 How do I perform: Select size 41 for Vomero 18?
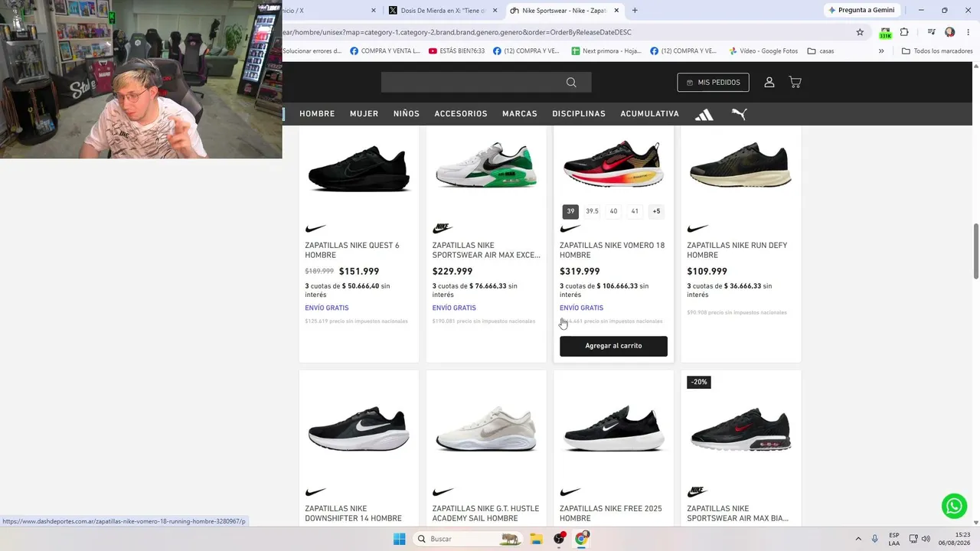pos(635,212)
